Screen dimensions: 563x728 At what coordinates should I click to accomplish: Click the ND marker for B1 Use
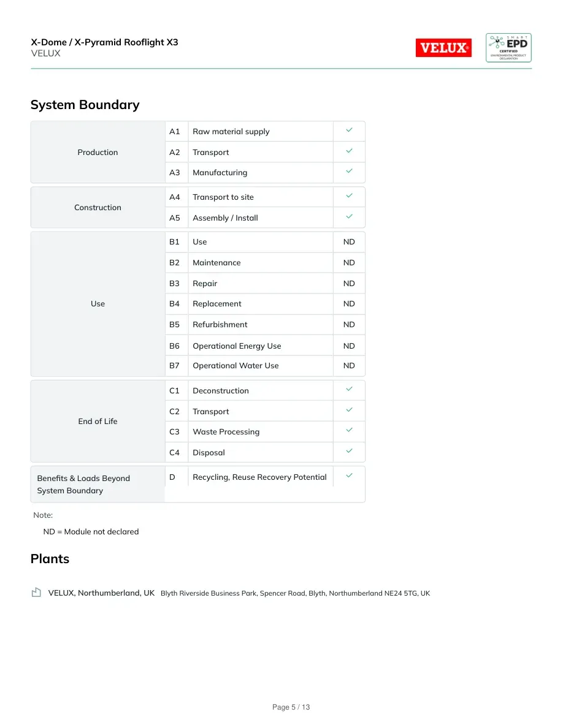pos(349,242)
